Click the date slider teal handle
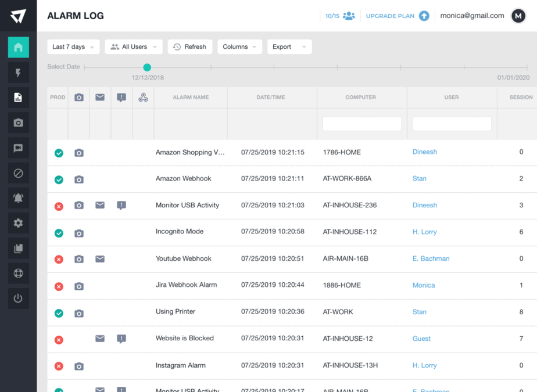537x392 pixels. [x=147, y=67]
